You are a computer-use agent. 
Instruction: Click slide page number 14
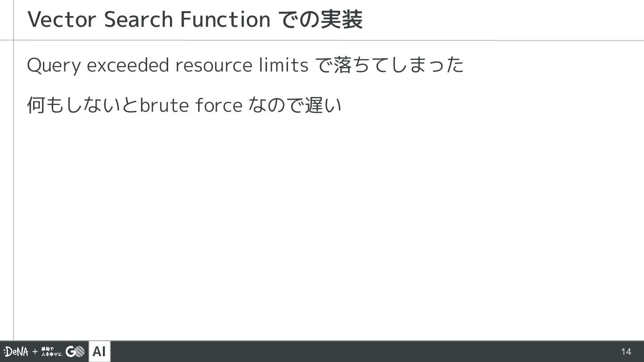[626, 352]
